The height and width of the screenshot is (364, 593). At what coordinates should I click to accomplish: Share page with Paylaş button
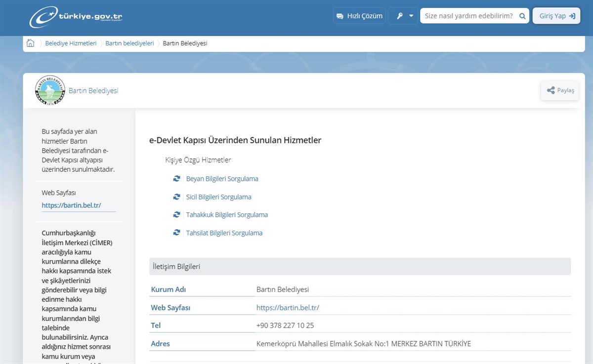560,90
